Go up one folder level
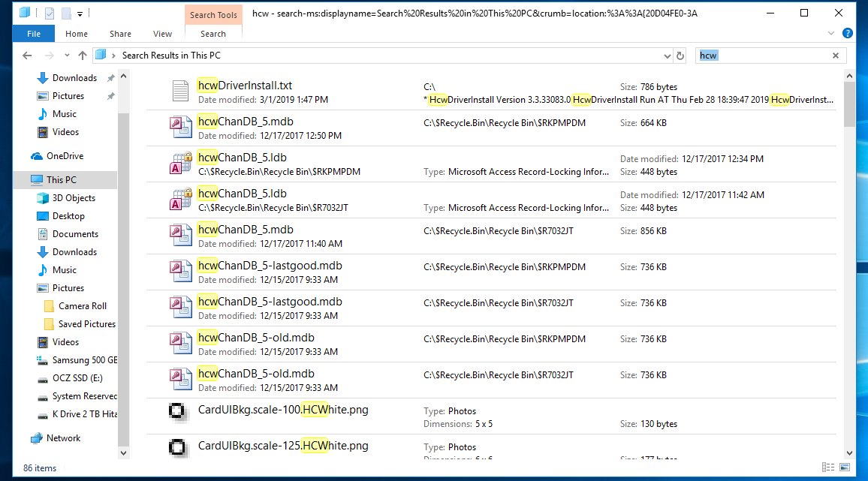The width and height of the screenshot is (868, 481). pos(83,56)
